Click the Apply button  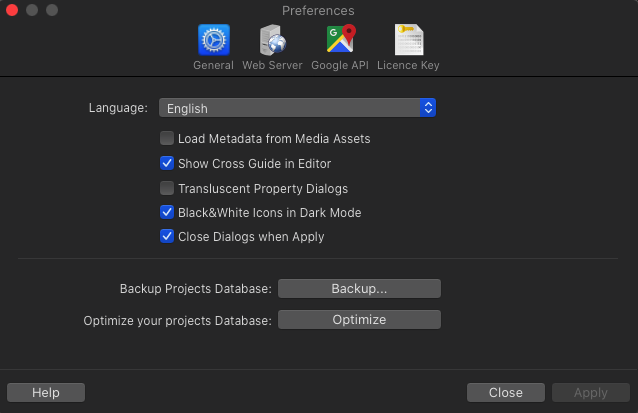(x=590, y=393)
